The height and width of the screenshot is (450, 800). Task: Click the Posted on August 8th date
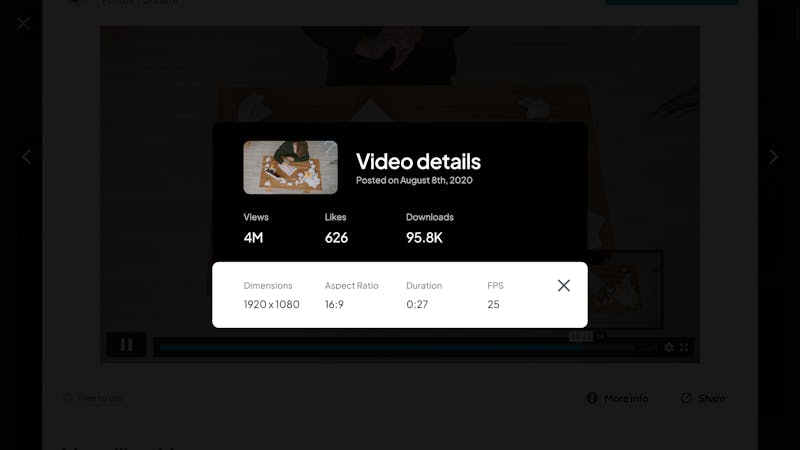click(414, 180)
